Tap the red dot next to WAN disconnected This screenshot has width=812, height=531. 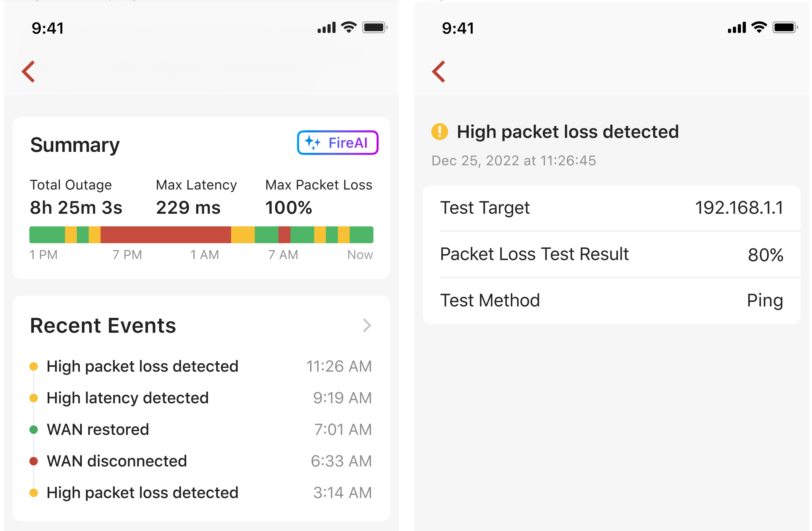point(33,461)
